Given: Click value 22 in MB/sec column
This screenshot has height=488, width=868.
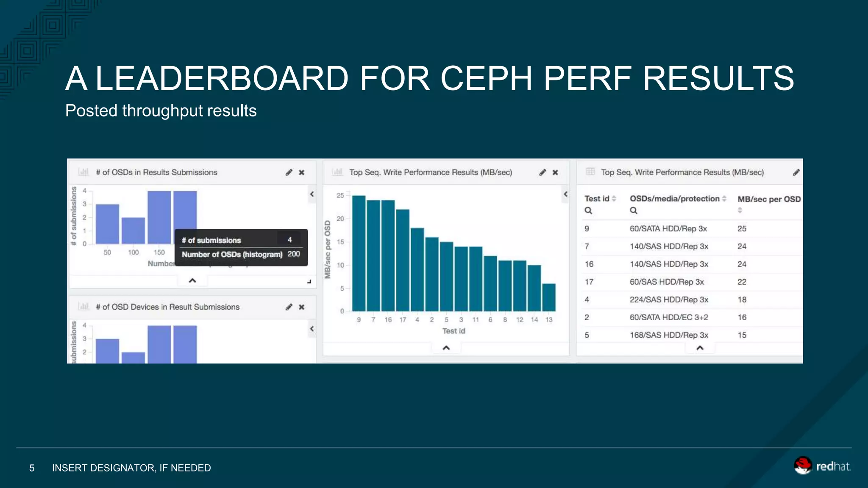Looking at the screenshot, I should [x=742, y=282].
